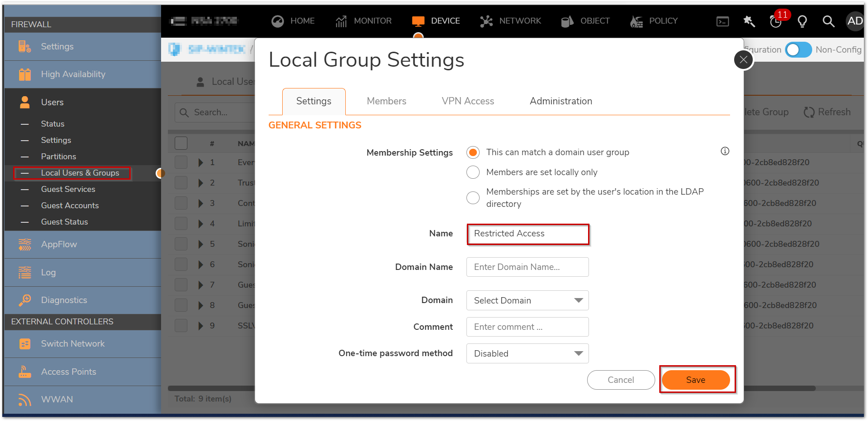Click the Cancel button
This screenshot has width=868, height=421.
tap(621, 380)
